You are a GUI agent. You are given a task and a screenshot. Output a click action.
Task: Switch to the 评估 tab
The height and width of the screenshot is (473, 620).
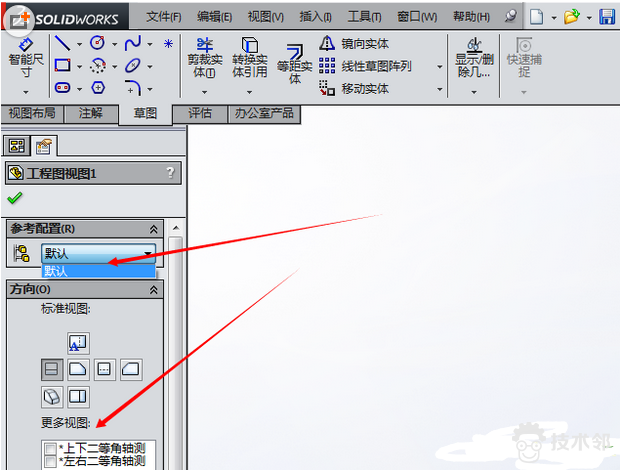[200, 113]
